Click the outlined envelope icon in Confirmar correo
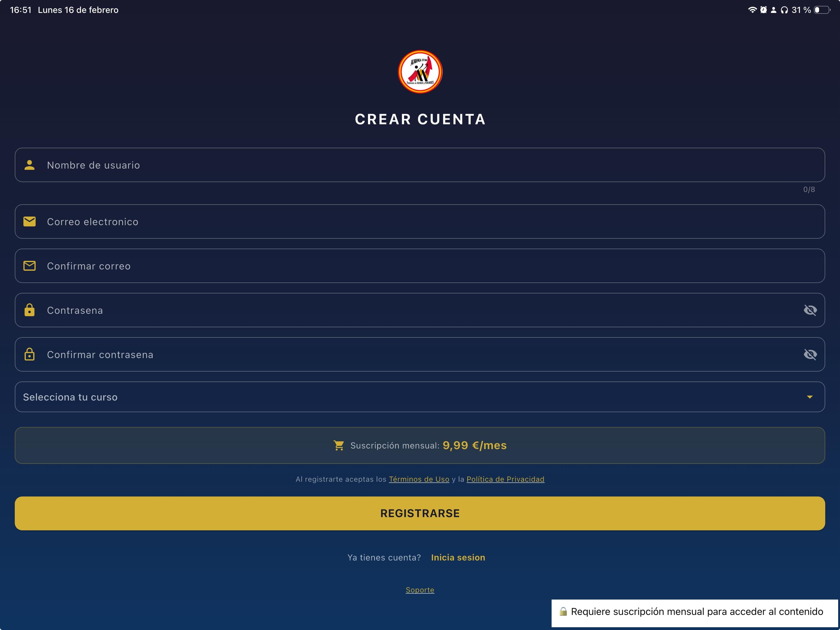The width and height of the screenshot is (840, 630). tap(29, 266)
